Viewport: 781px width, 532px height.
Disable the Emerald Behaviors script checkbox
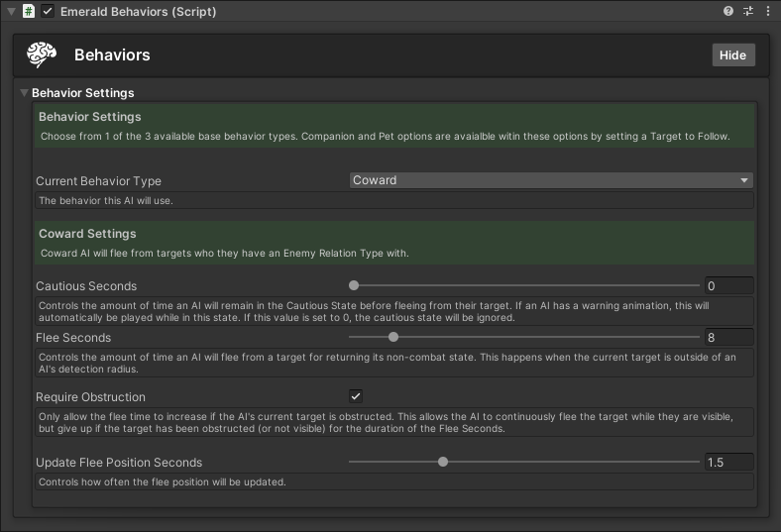(x=48, y=12)
